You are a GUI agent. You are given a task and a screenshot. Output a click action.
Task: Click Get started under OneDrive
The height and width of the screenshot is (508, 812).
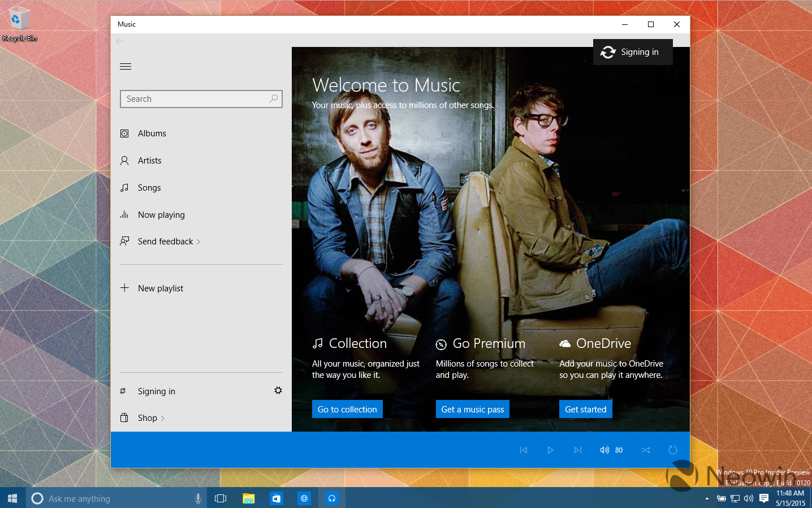tap(585, 409)
